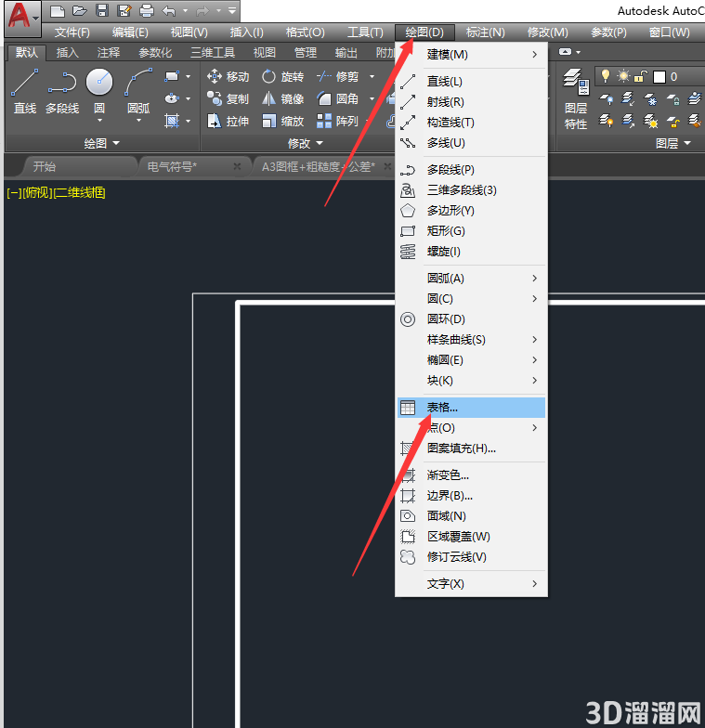Click the Fillet tool in the Modify panel

(338, 98)
